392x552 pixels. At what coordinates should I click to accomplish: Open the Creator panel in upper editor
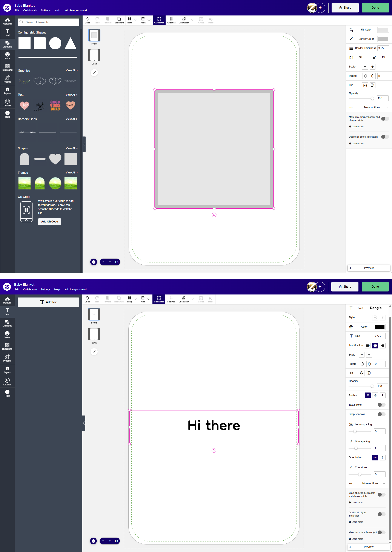click(8, 103)
